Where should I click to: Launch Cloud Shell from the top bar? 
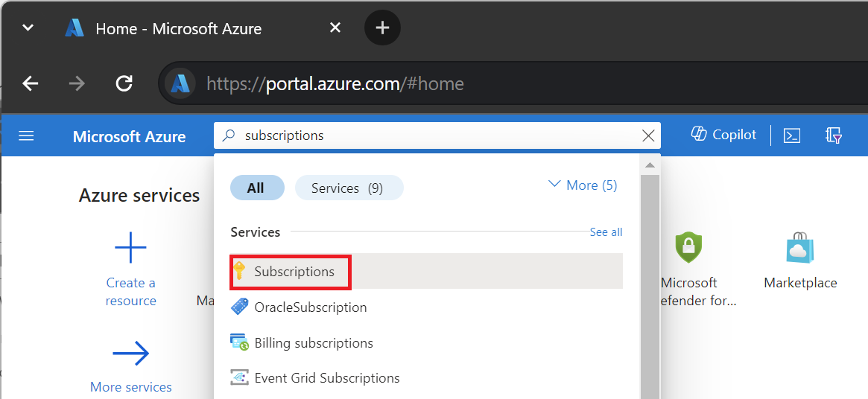792,135
